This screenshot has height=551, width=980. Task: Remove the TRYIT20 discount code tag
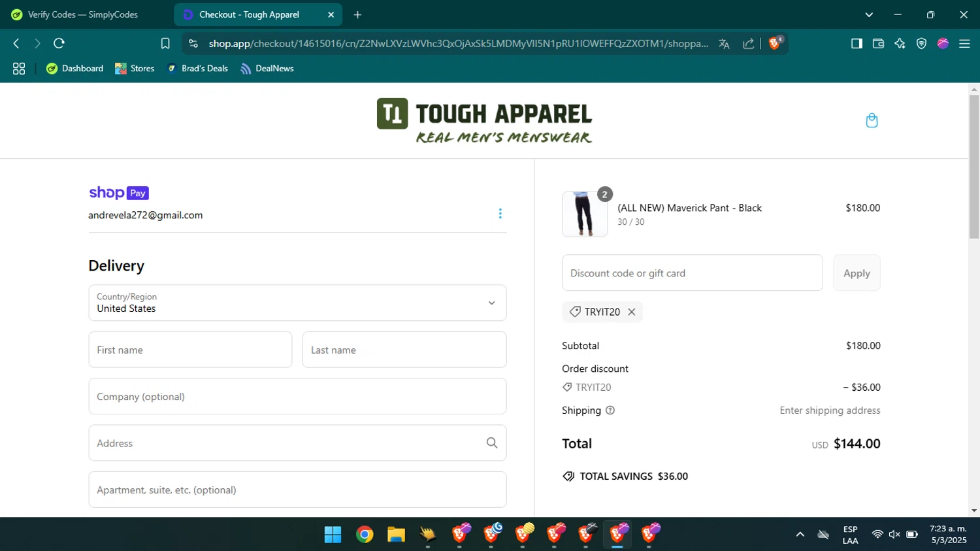point(632,312)
